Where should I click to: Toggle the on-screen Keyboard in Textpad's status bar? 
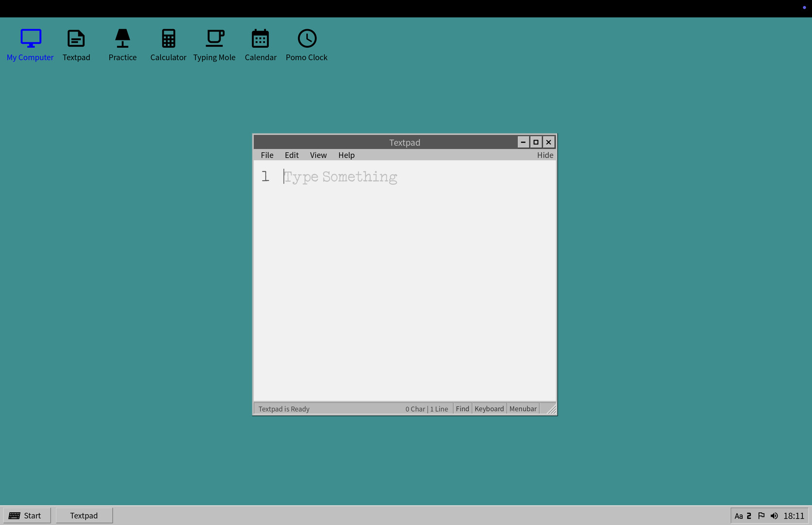point(489,408)
